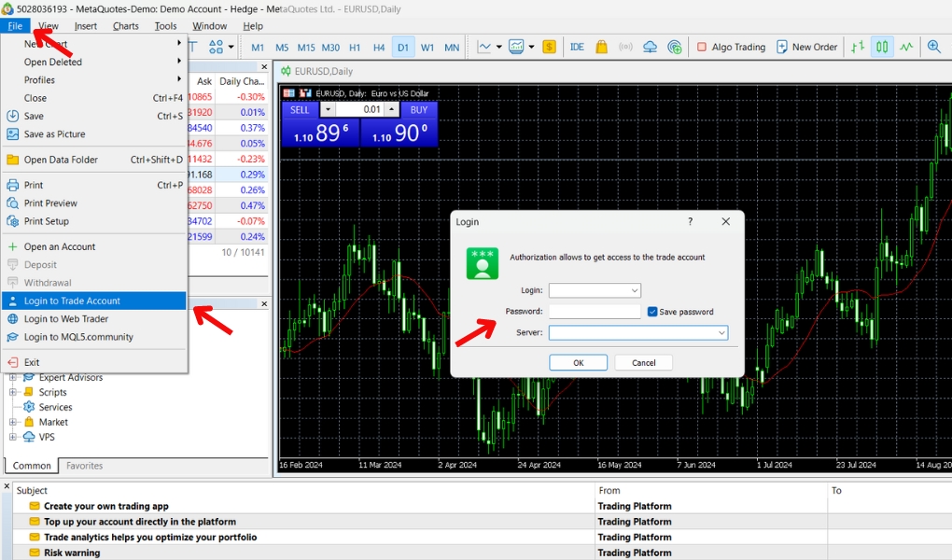Click the dollar sign toolbar icon
The width and height of the screenshot is (952, 560).
click(x=549, y=47)
